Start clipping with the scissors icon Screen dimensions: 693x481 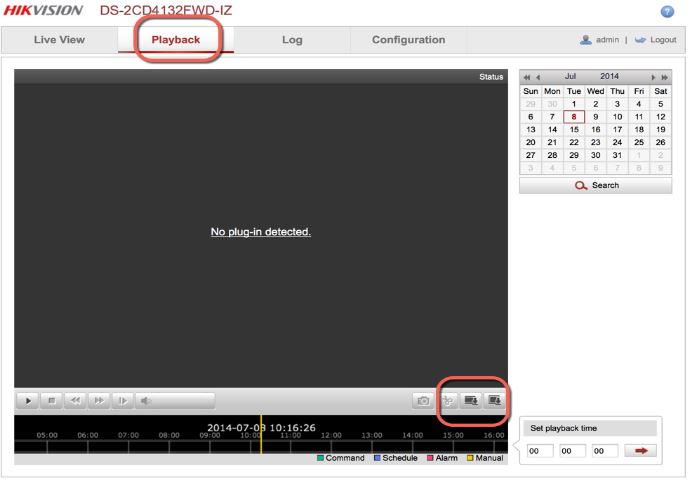tap(448, 401)
